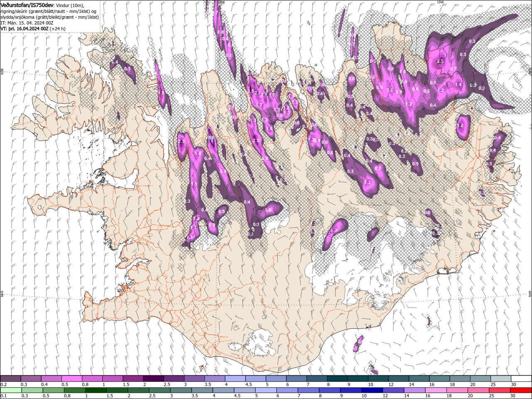Viewport: 532px width, 399px height.
Task: Select deep blue rain swatch between 10 and 12
Action: pyautogui.click(x=371, y=390)
